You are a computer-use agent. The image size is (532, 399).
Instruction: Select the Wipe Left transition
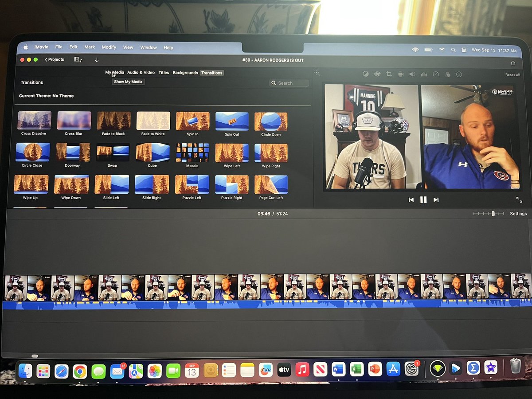(x=232, y=153)
